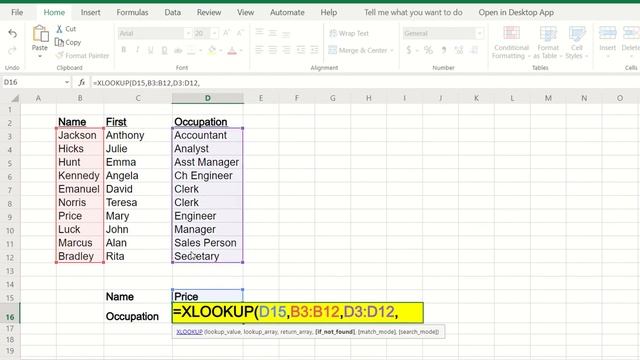Switch to the Insert ribbon tab

point(91,12)
